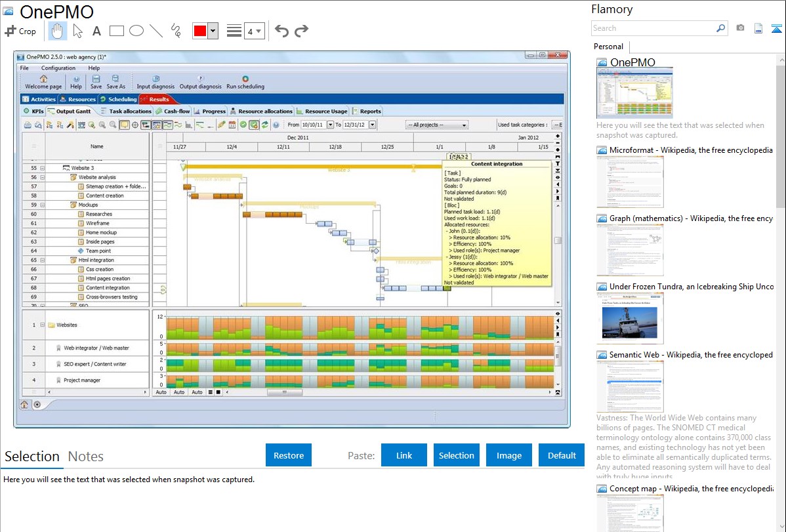Viewport: 786px width, 532px height.
Task: Click the camera capture icon
Action: (x=740, y=28)
